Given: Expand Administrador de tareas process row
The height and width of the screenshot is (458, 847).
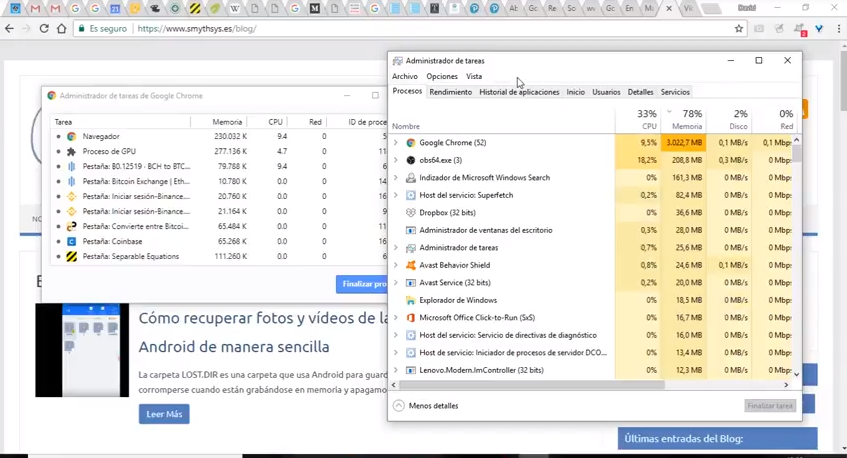Looking at the screenshot, I should [396, 247].
